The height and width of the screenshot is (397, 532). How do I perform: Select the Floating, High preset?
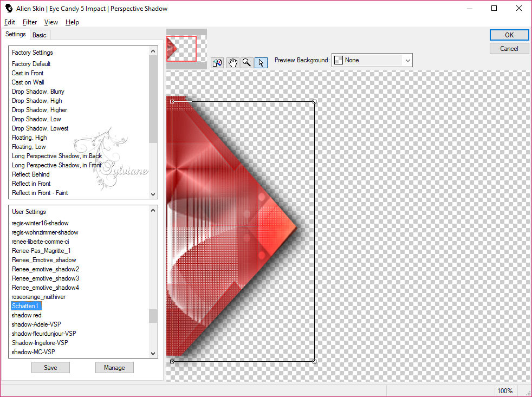(29, 137)
